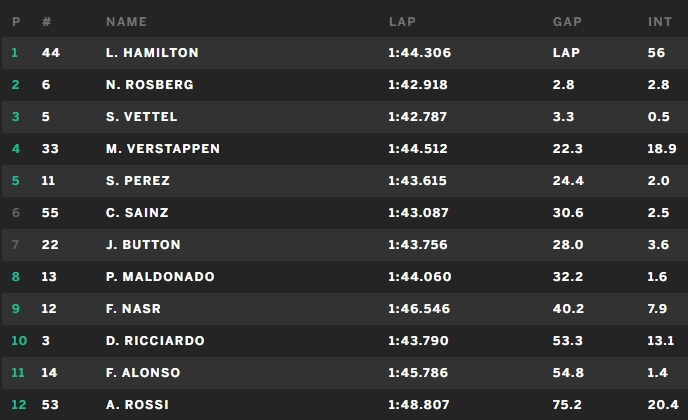Click the NAME column header
The height and width of the screenshot is (420, 688).
(126, 21)
